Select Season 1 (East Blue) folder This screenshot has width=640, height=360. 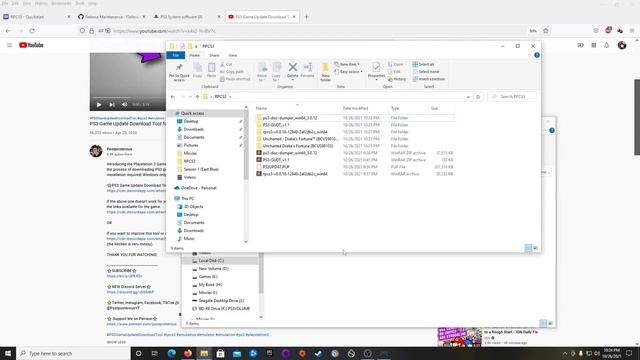tap(201, 169)
